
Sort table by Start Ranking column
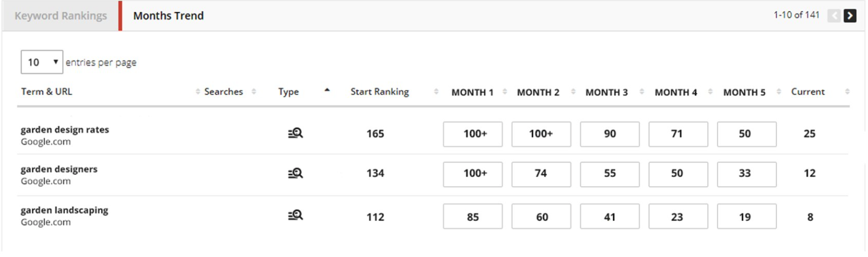pyautogui.click(x=379, y=92)
